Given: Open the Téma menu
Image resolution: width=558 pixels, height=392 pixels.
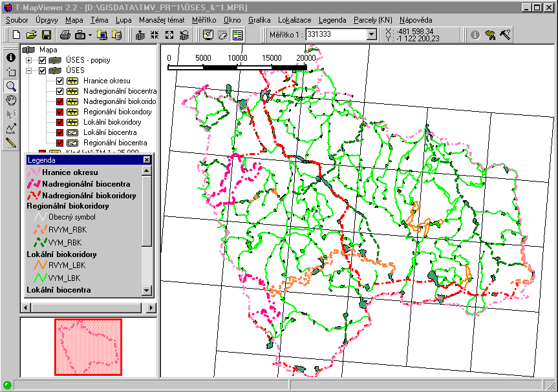Looking at the screenshot, I should 100,20.
